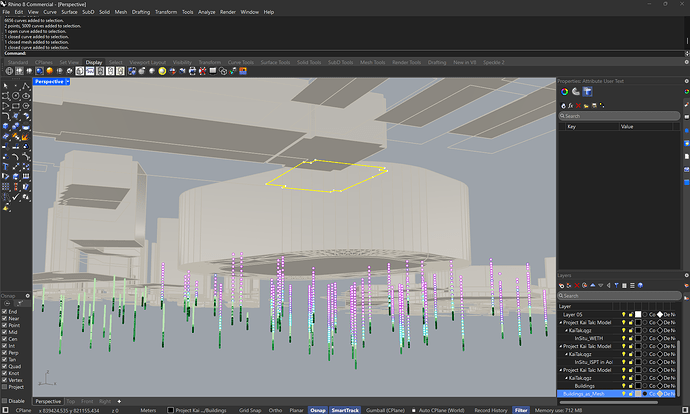Toggle SmartTrack in status bar
The height and width of the screenshot is (414, 690).
click(345, 410)
